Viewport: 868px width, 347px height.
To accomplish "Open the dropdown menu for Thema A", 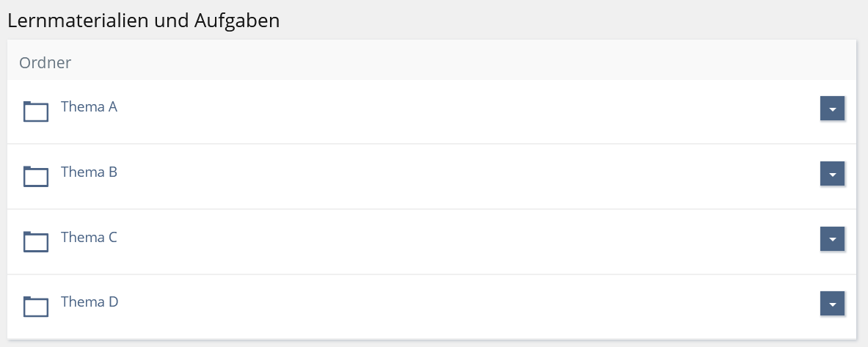I will coord(832,109).
